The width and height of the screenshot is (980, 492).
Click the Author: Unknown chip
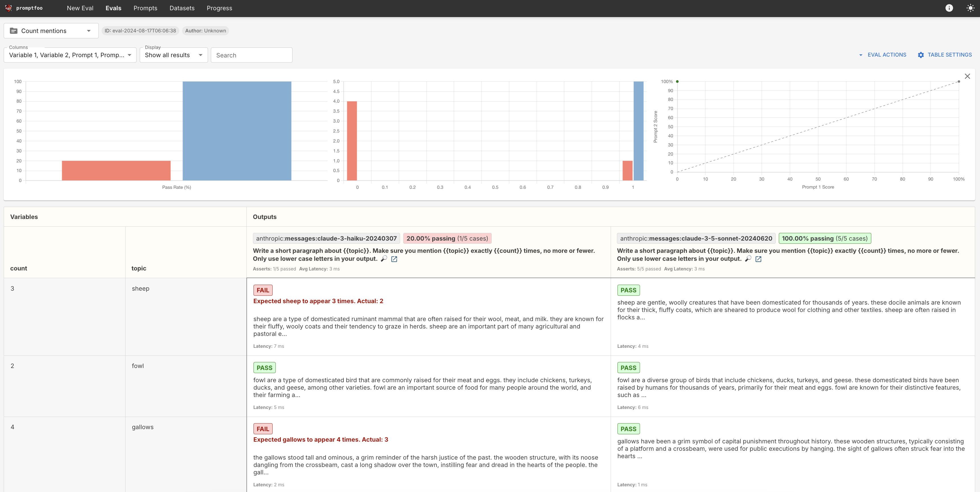[x=205, y=31]
